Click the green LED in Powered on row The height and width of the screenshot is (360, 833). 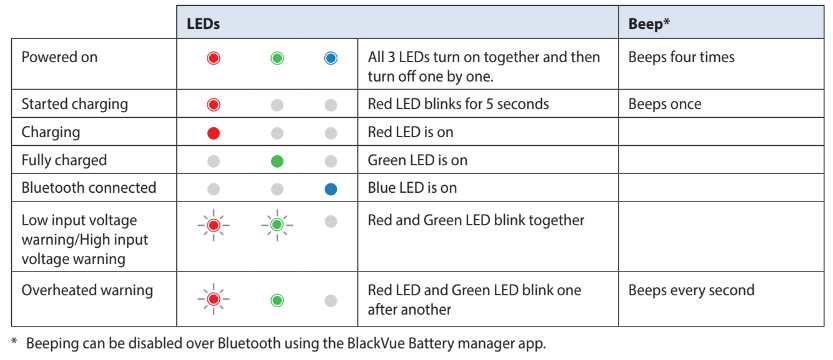click(277, 58)
